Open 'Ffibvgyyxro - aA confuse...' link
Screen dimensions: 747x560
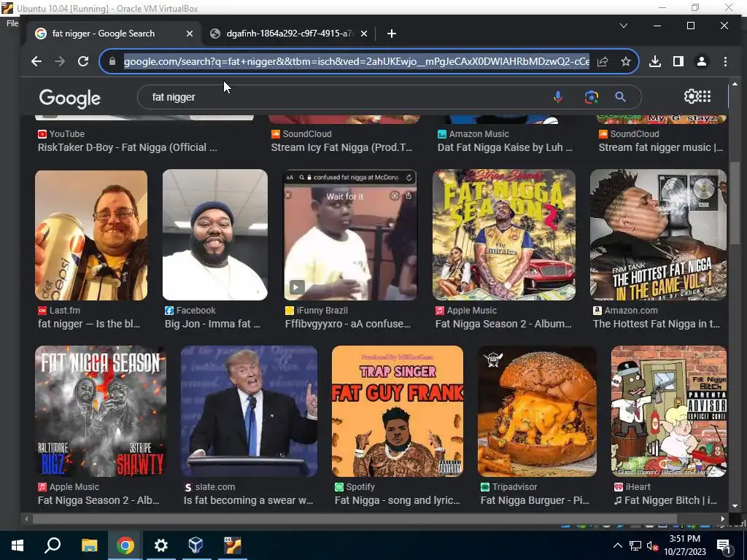coord(347,324)
